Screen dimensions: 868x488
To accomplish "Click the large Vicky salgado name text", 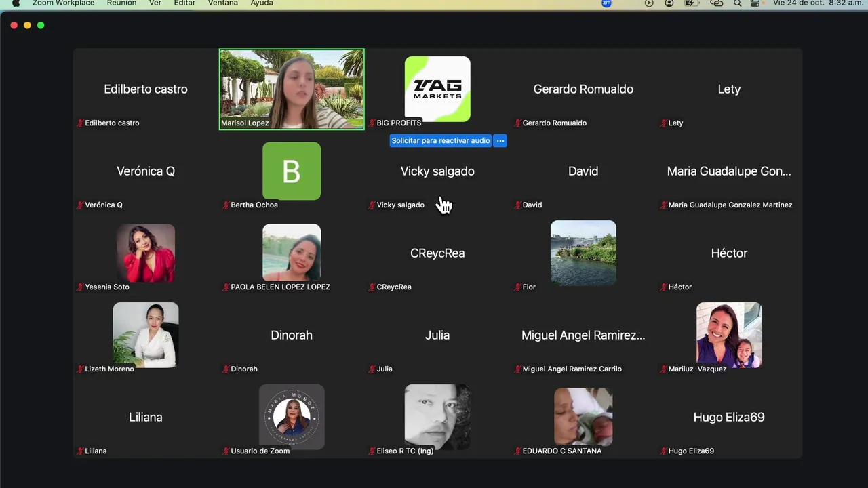I will pos(437,171).
